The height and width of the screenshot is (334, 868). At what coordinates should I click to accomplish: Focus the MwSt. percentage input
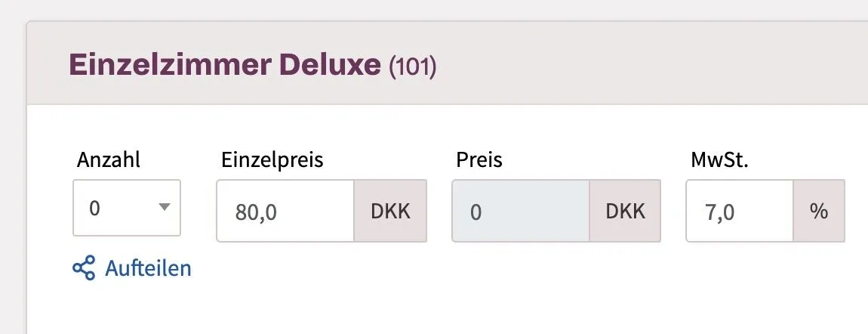click(740, 211)
